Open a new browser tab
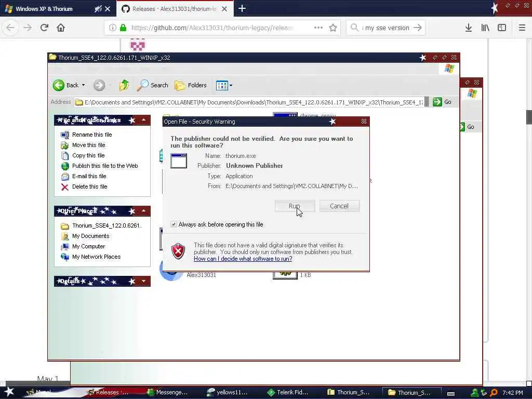 242,8
